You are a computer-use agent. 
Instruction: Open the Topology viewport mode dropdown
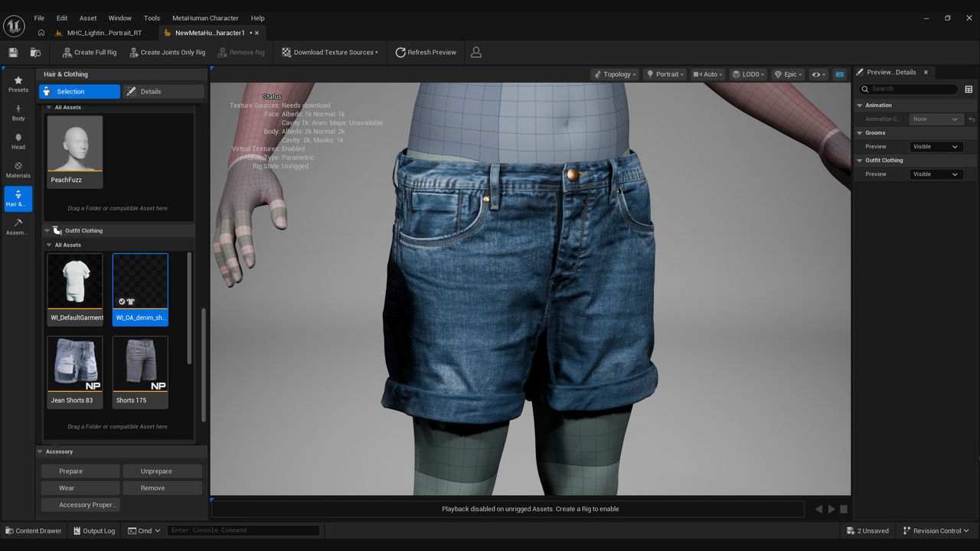(x=615, y=74)
